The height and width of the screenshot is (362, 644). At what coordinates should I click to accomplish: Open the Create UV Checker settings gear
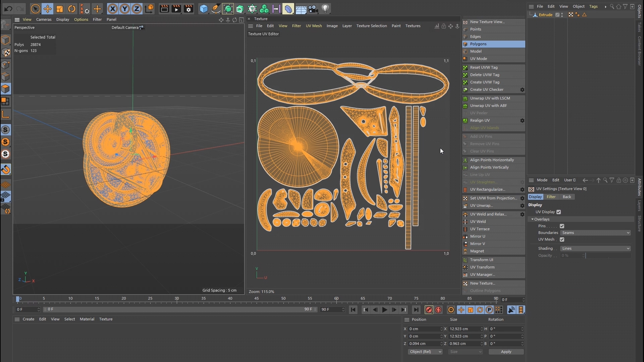522,90
